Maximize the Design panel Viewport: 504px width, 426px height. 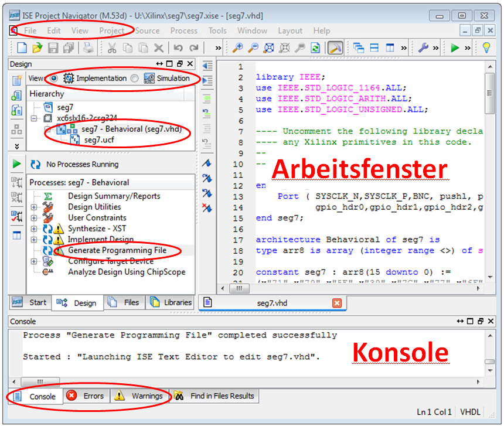169,64
